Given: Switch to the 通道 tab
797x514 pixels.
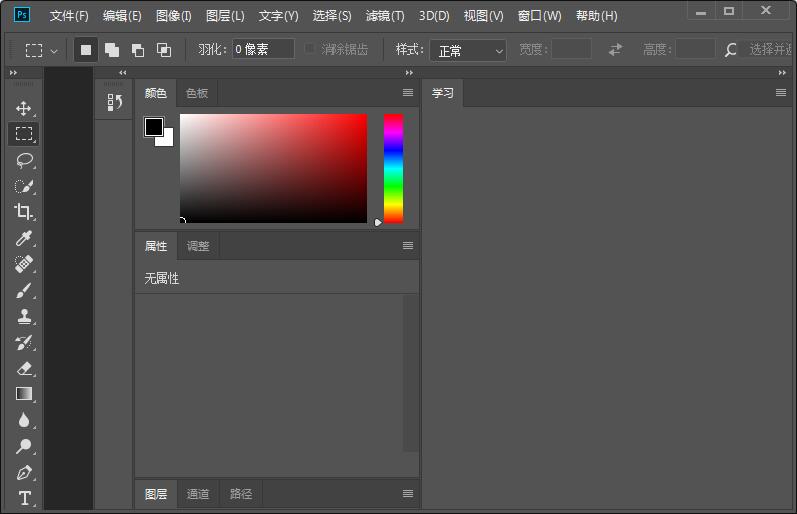Looking at the screenshot, I should pyautogui.click(x=198, y=494).
